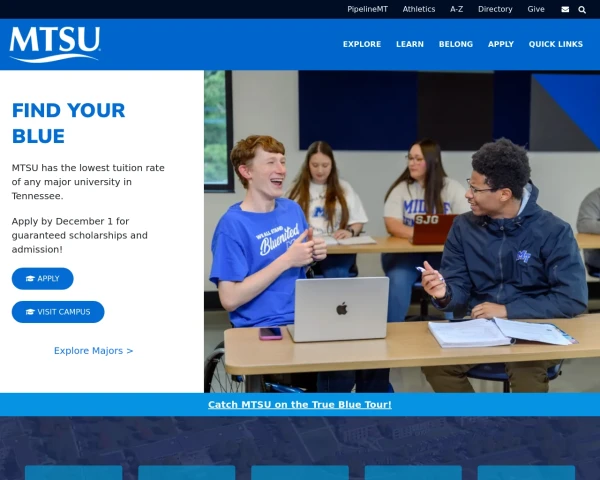Viewport: 600px width, 480px height.
Task: Click the blue Apply button
Action: (42, 279)
